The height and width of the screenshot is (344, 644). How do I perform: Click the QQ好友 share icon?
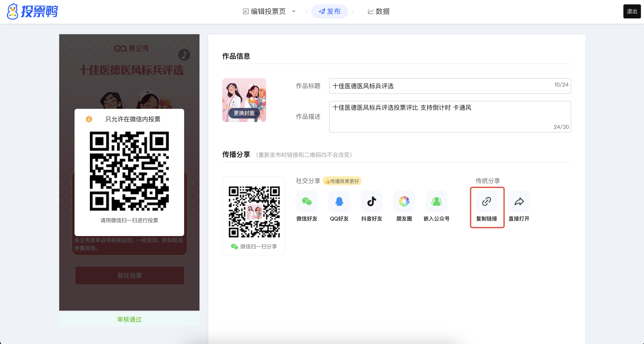point(339,201)
